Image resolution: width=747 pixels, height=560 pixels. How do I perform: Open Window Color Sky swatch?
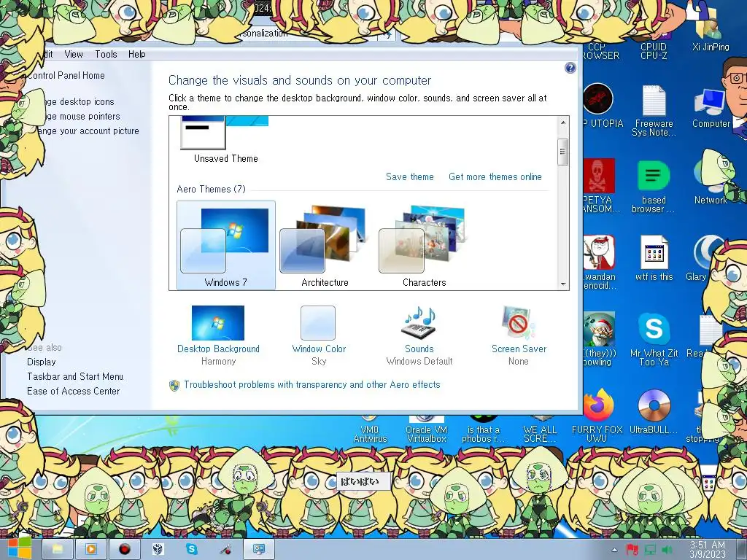click(x=318, y=323)
